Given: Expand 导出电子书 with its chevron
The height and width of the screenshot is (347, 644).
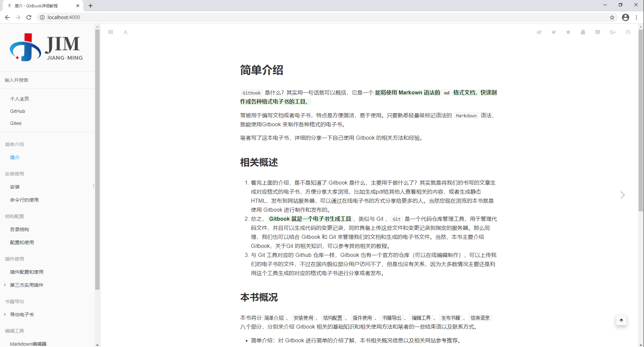Looking at the screenshot, I should (x=5, y=315).
